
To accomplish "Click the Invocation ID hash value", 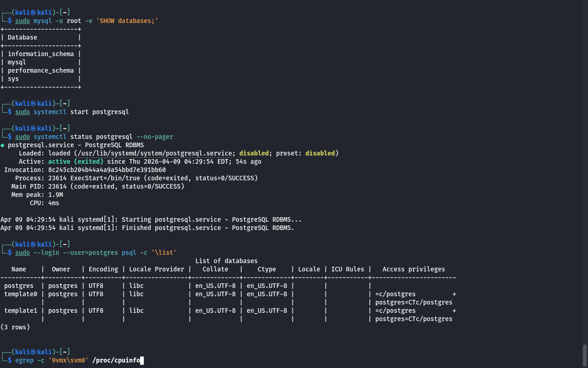I will tap(107, 170).
